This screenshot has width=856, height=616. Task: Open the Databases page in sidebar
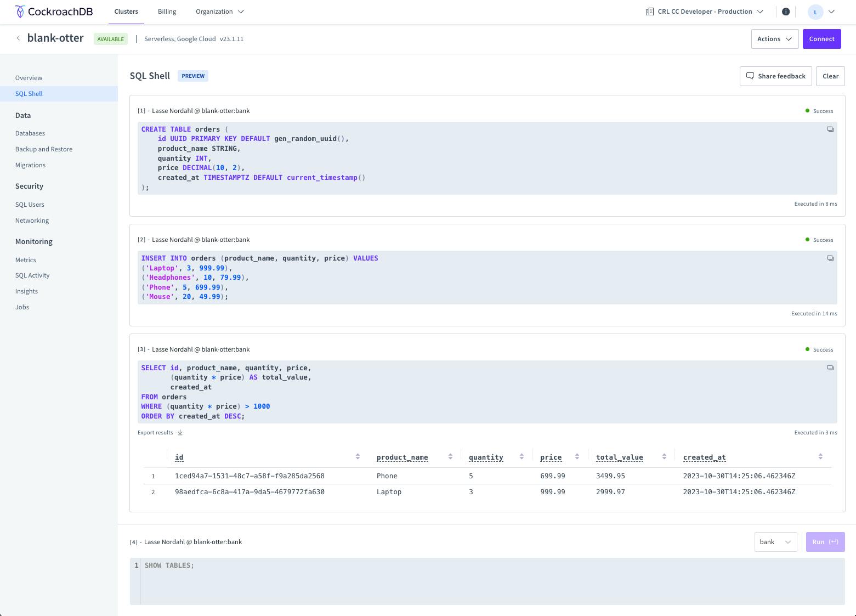pyautogui.click(x=30, y=133)
